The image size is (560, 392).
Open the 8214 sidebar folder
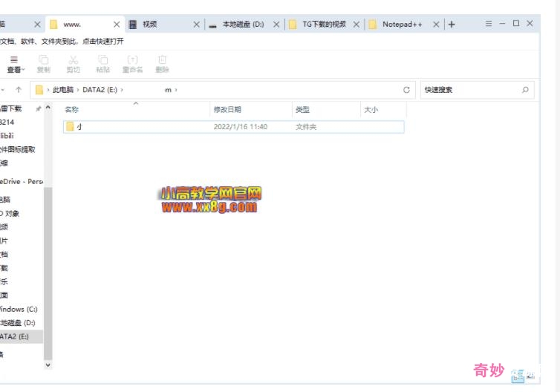coord(7,122)
